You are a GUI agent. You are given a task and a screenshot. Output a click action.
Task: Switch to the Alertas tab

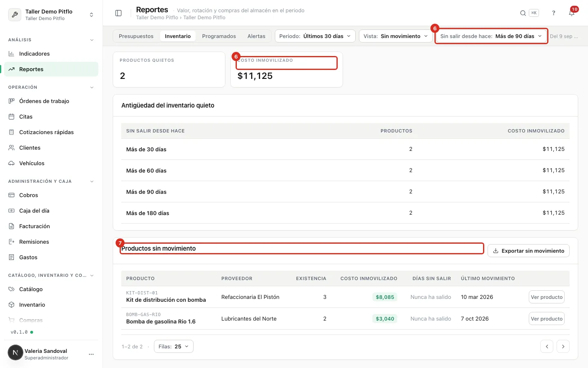pos(256,36)
